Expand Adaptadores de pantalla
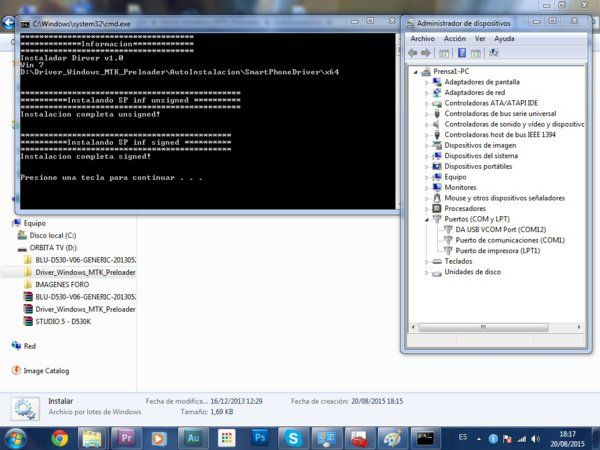Image resolution: width=600 pixels, height=450 pixels. coord(426,82)
